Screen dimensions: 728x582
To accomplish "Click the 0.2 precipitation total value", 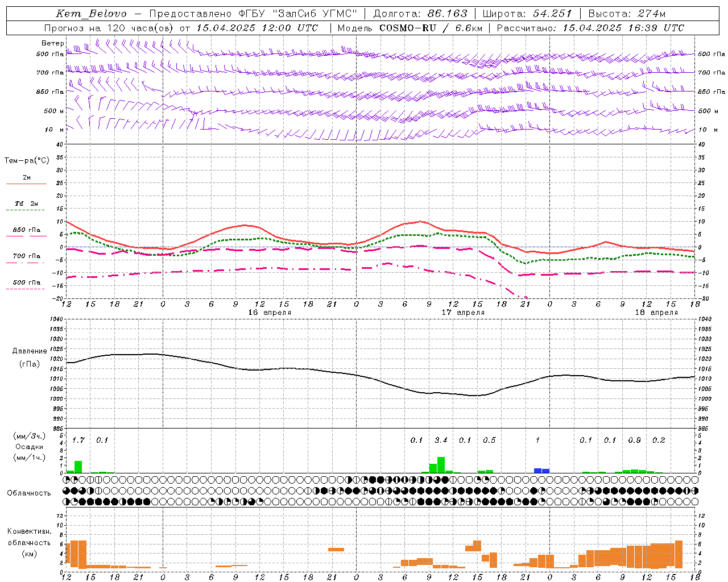I will [659, 440].
